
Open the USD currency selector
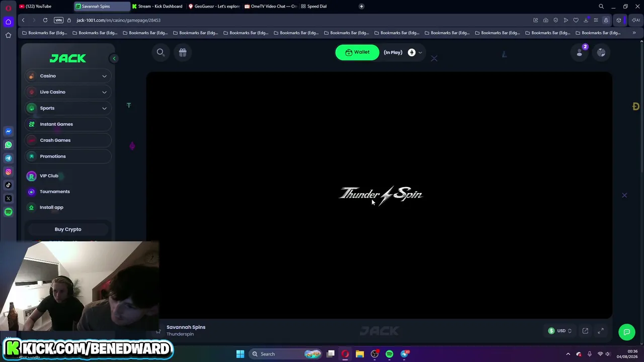pyautogui.click(x=560, y=331)
